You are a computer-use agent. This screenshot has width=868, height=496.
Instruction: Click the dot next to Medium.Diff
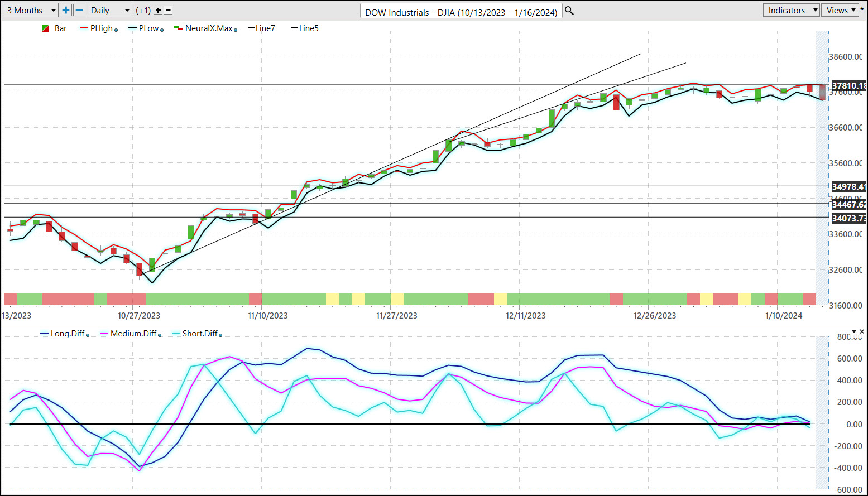point(160,335)
